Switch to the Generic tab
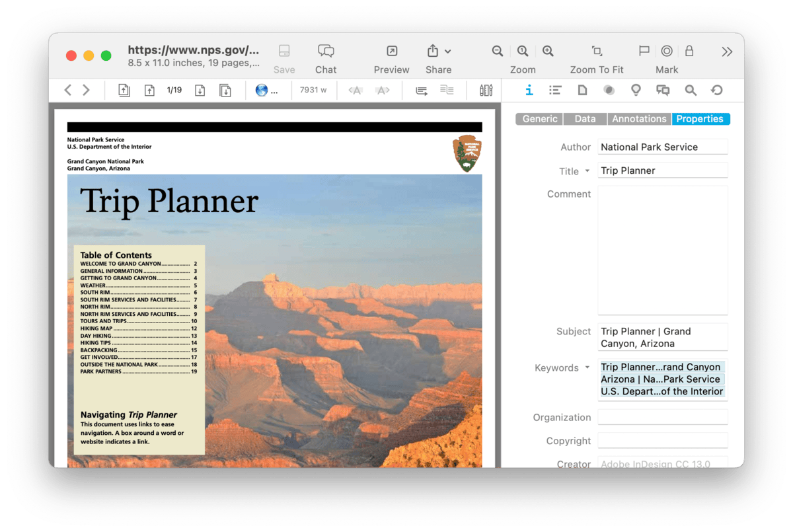Image resolution: width=793 pixels, height=532 pixels. click(540, 119)
